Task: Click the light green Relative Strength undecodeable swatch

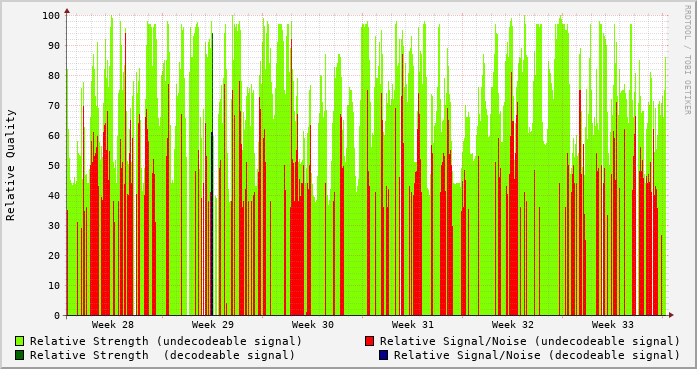Action: click(20, 341)
